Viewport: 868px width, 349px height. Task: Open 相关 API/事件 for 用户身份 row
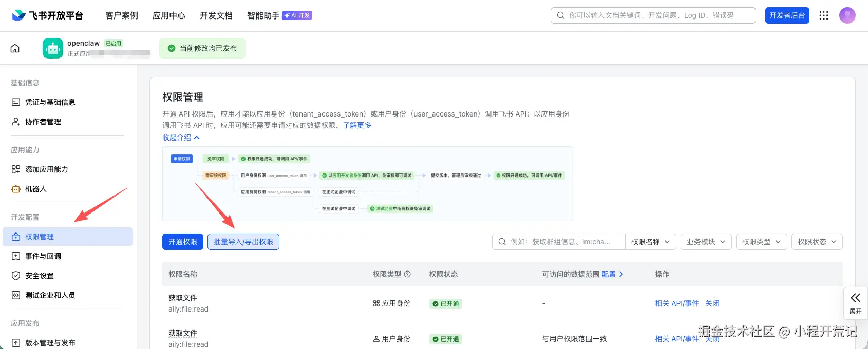677,339
